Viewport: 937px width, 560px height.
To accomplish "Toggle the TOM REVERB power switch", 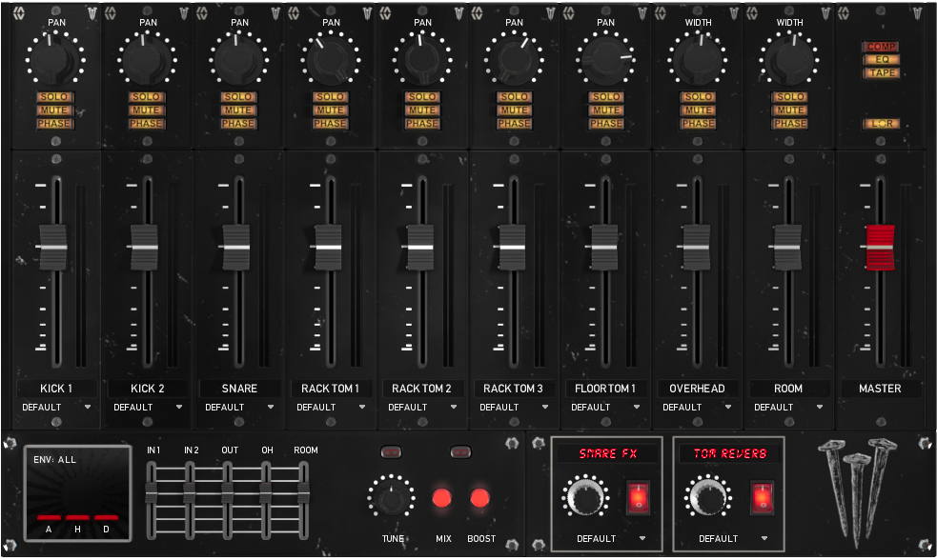I will (x=762, y=498).
